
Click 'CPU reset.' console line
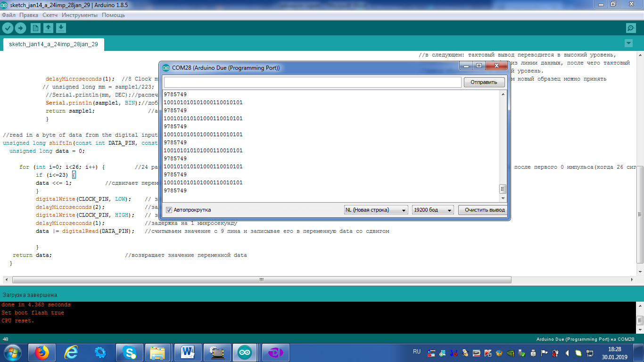tap(17, 321)
